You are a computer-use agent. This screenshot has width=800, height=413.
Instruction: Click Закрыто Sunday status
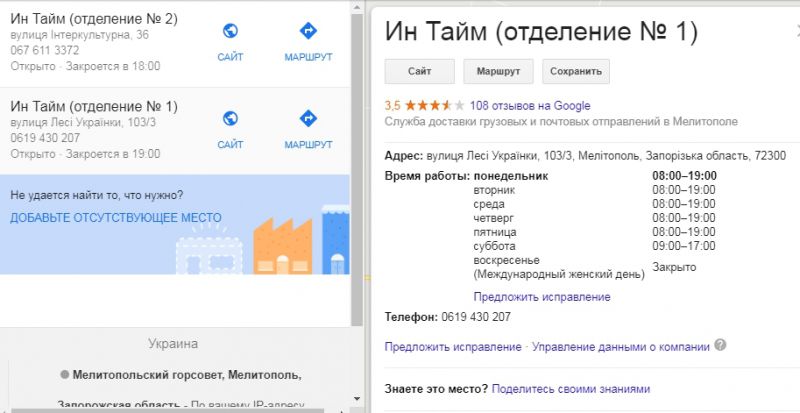click(674, 267)
